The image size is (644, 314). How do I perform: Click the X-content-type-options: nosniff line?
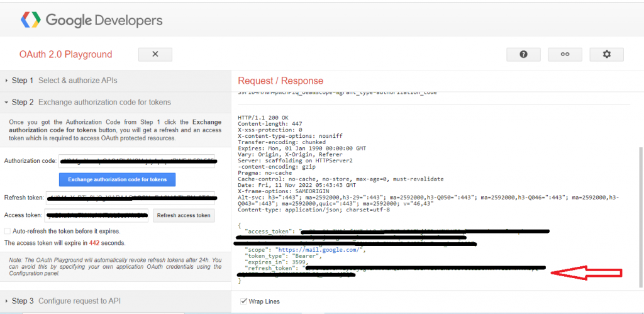pyautogui.click(x=290, y=136)
